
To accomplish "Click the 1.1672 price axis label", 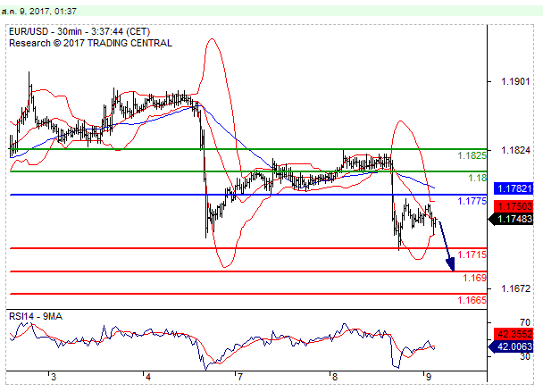I will pyautogui.click(x=515, y=288).
